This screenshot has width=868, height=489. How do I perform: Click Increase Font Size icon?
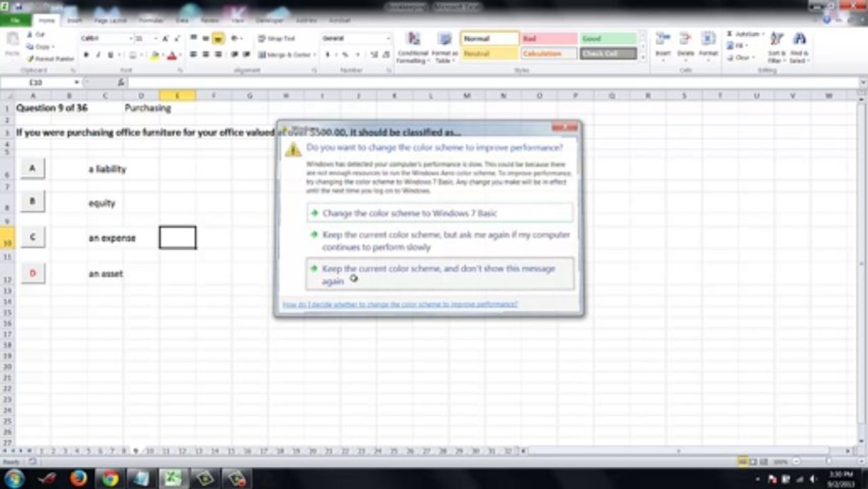pyautogui.click(x=165, y=39)
